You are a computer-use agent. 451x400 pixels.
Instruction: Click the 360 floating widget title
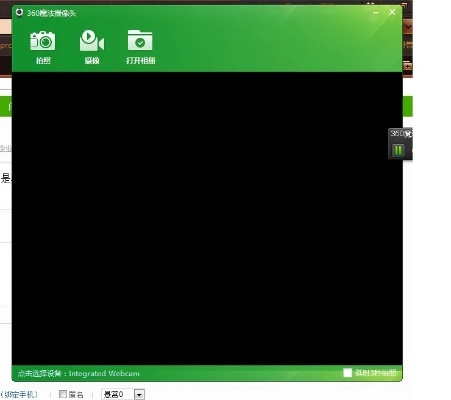401,133
